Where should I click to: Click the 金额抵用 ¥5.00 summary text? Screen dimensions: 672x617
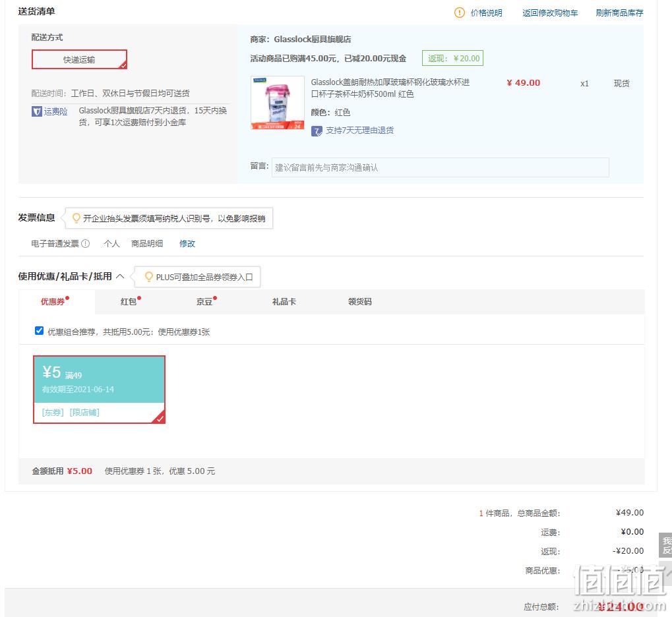click(x=62, y=471)
